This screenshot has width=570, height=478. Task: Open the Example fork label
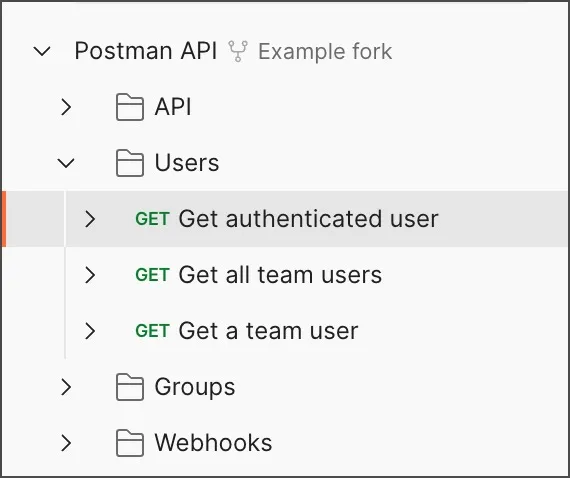pyautogui.click(x=325, y=51)
